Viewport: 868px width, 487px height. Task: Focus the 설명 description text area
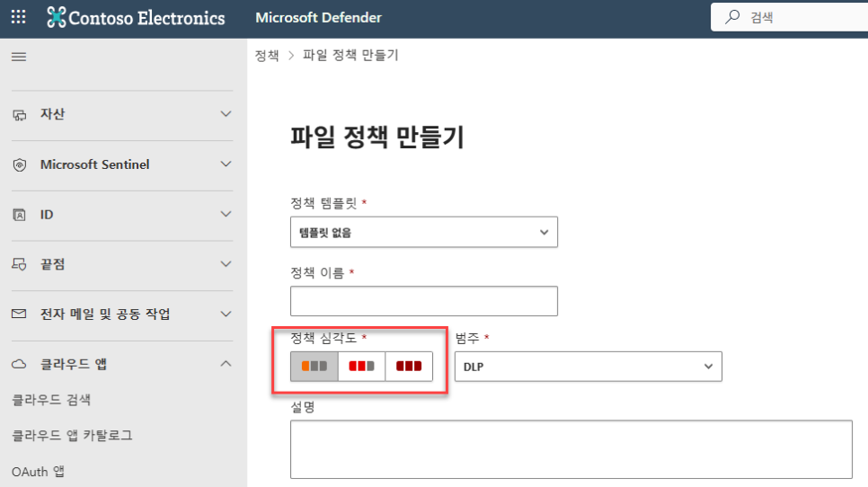click(571, 449)
